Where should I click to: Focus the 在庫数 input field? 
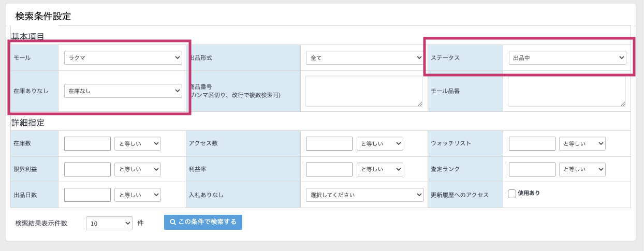[87, 143]
